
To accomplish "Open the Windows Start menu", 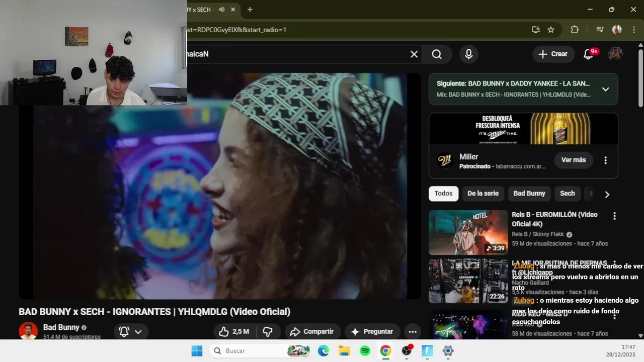I will point(197,351).
